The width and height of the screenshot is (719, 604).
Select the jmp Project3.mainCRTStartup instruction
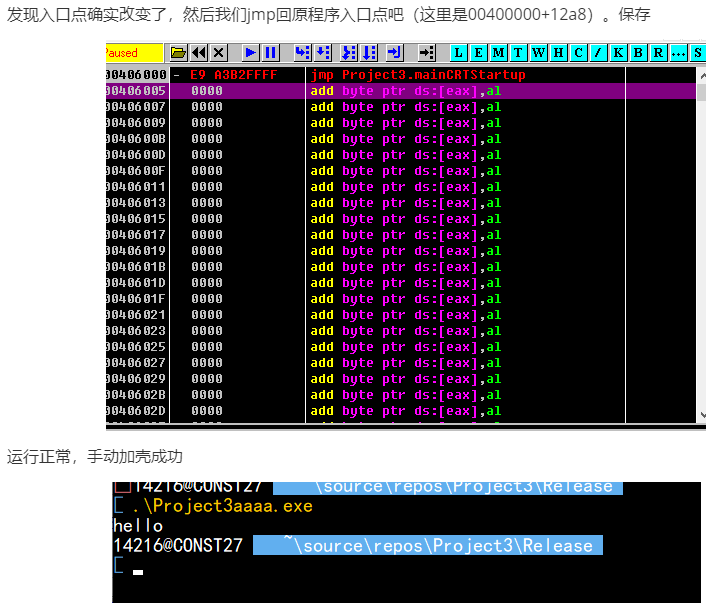coord(417,75)
